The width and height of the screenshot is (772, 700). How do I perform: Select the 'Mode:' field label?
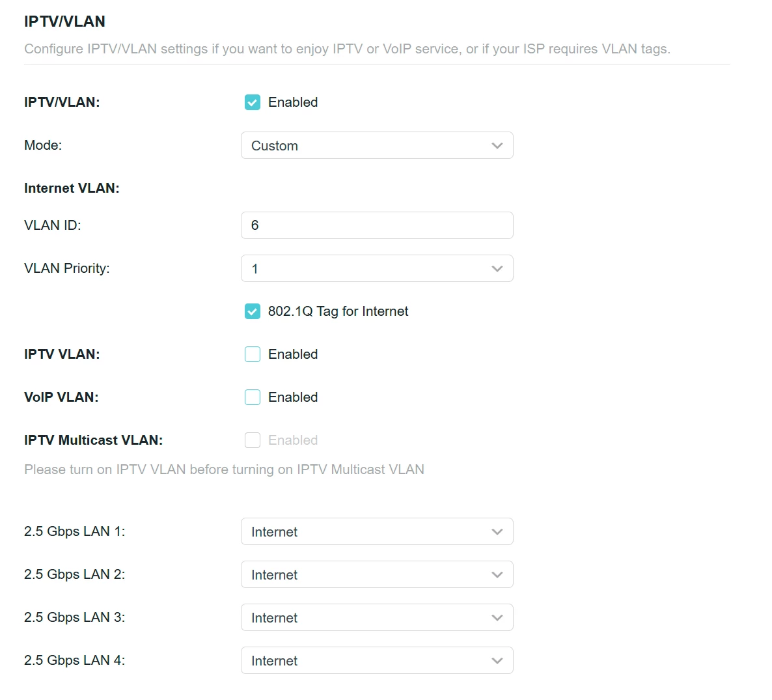coord(43,145)
